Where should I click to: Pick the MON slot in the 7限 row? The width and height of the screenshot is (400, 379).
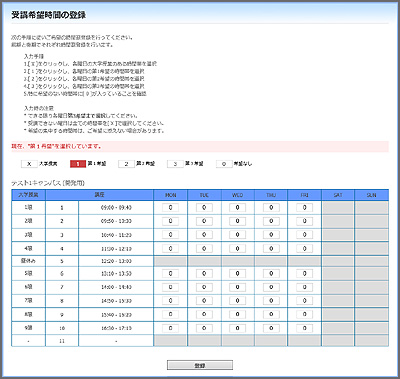(170, 301)
